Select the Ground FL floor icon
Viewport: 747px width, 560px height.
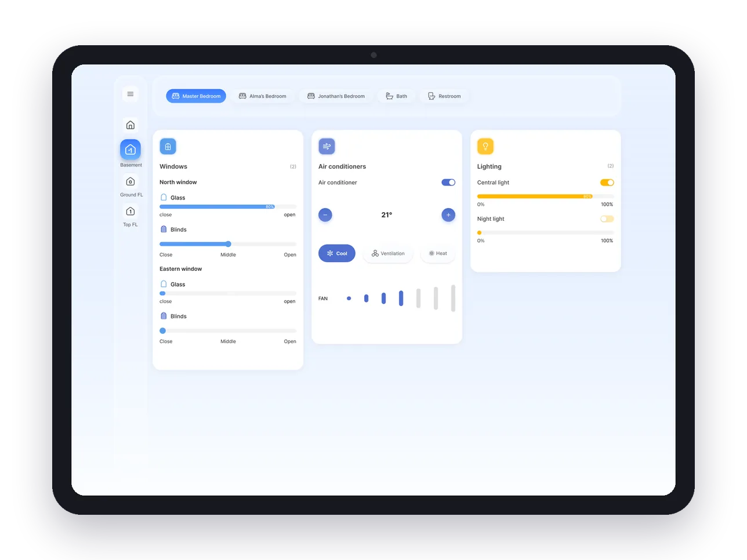click(130, 181)
